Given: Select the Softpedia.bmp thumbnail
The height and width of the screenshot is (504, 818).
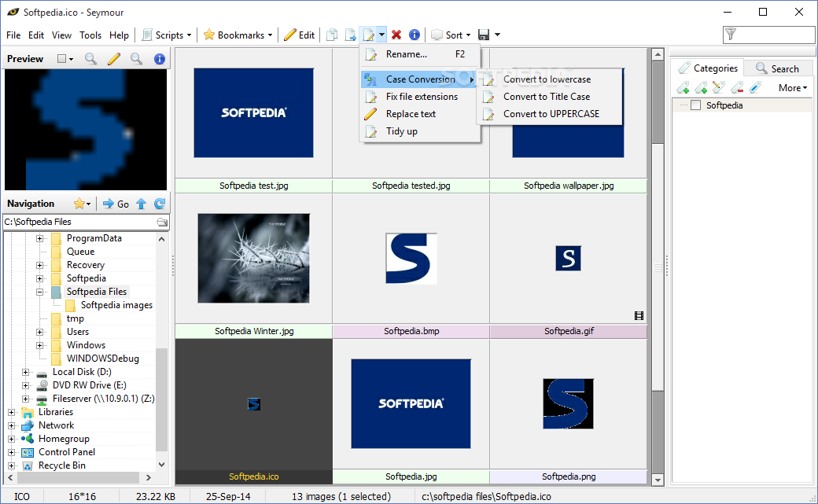Looking at the screenshot, I should 411,259.
